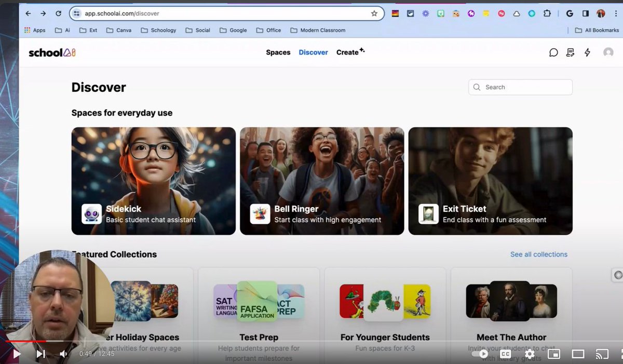623x364 pixels.
Task: Enable theater mode for video
Action: point(578,354)
